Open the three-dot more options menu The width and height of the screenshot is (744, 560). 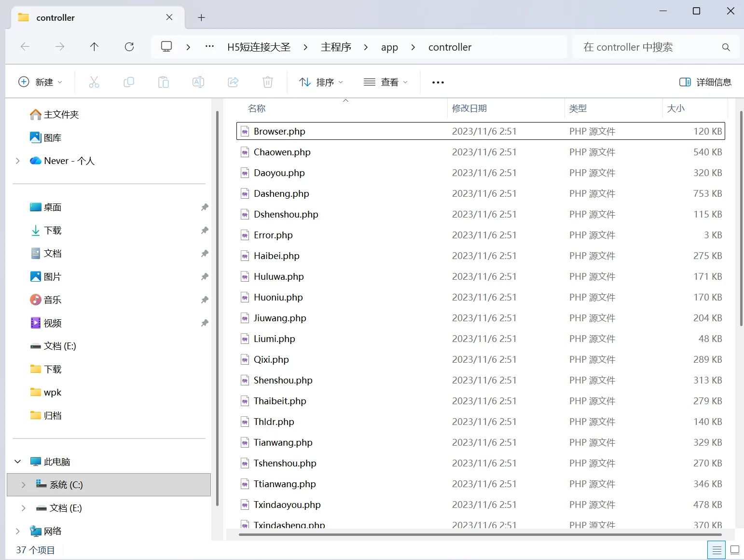point(438,82)
